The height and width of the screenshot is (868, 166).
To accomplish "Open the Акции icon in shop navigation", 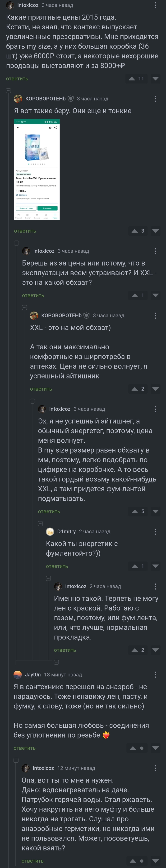I will [x=46, y=215].
